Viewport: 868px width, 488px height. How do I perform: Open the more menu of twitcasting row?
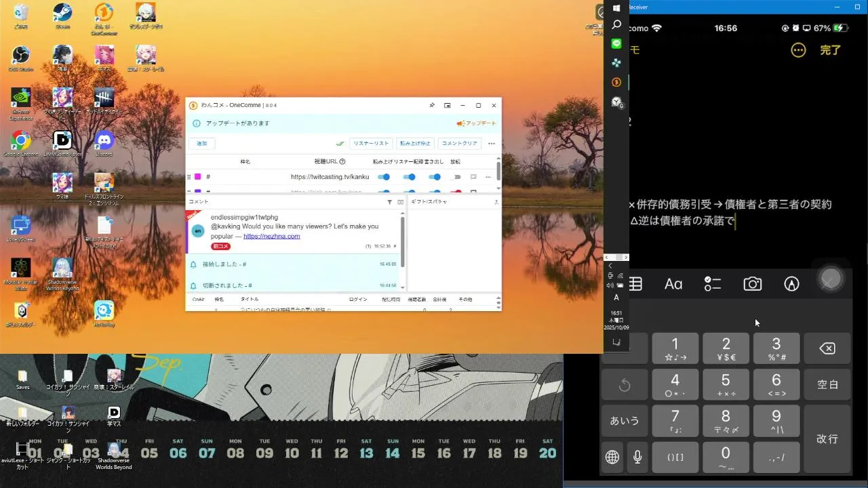[488, 177]
